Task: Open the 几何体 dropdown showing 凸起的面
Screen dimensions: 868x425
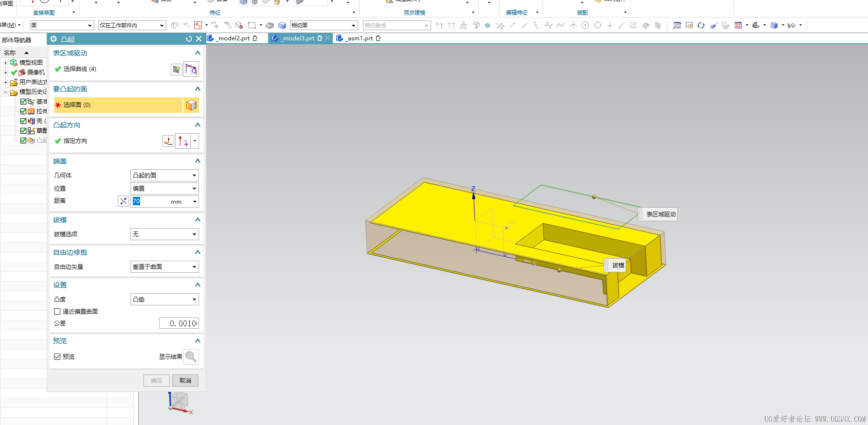Action: pos(164,176)
